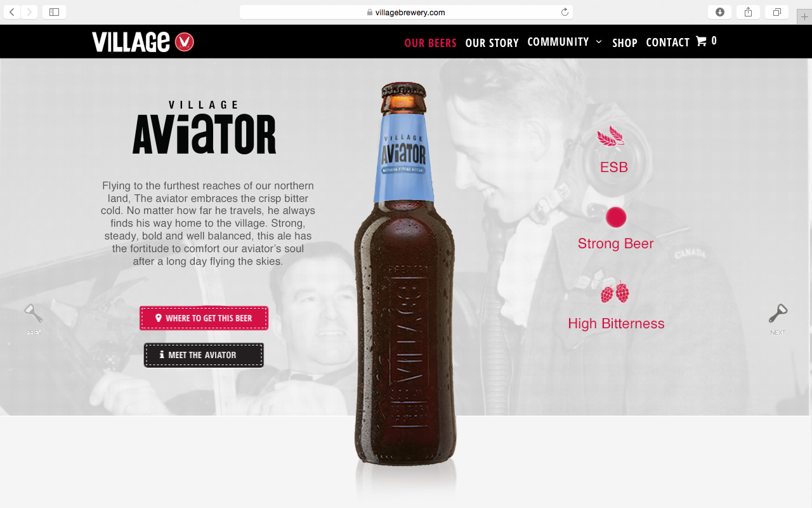The height and width of the screenshot is (508, 812).
Task: Click Meet The Aviator button
Action: (x=204, y=355)
